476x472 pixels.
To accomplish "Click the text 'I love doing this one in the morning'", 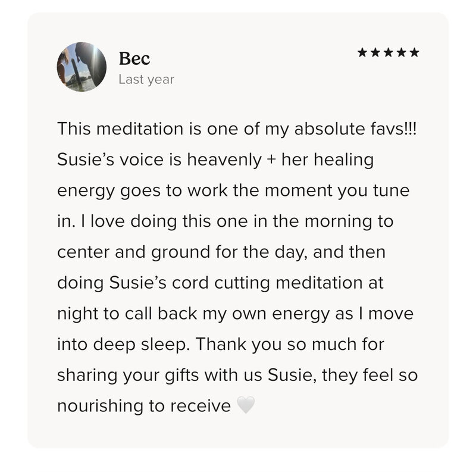I will point(228,221).
